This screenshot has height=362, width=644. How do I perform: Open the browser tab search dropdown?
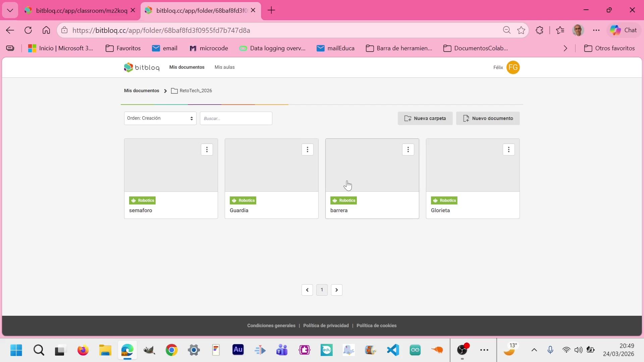pos(10,10)
